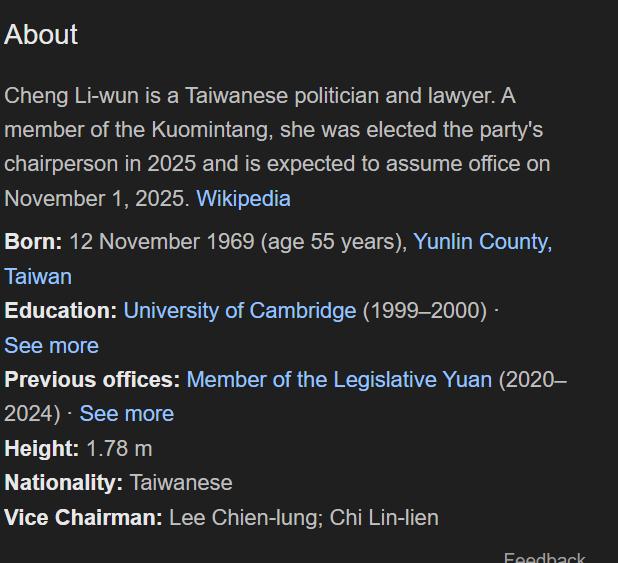
Task: Click the About heading
Action: (41, 35)
